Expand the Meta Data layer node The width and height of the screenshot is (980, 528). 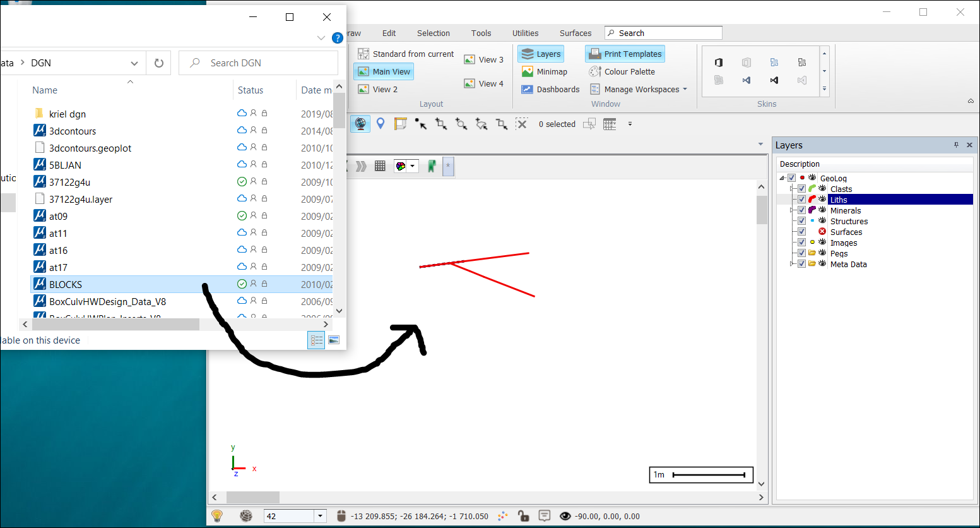[791, 264]
